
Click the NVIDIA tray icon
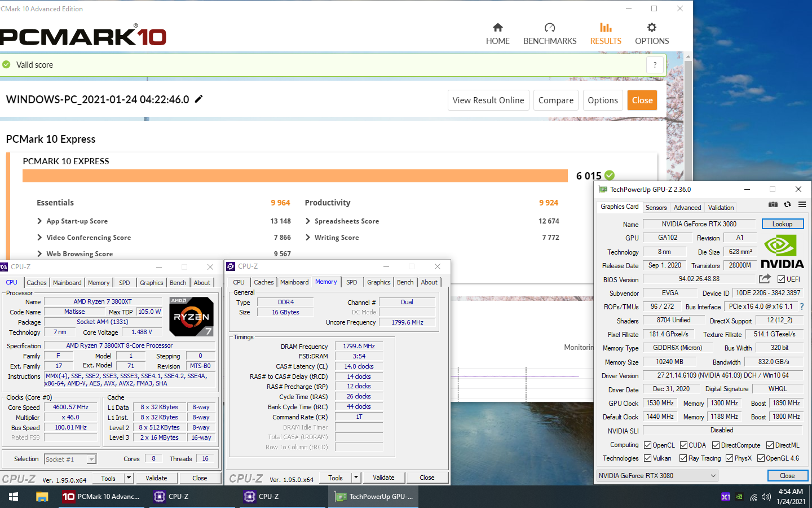[739, 497]
